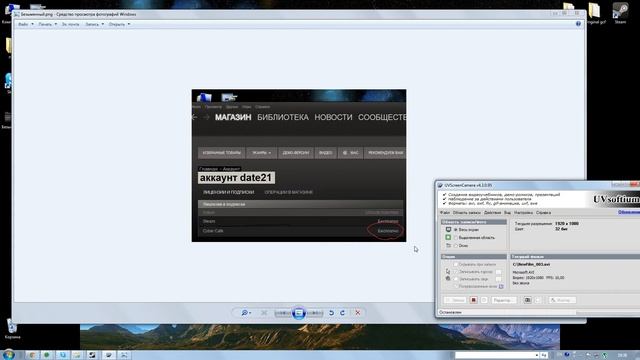Click the resolution value 1920 x 1080
640x360 pixels.
567,224
